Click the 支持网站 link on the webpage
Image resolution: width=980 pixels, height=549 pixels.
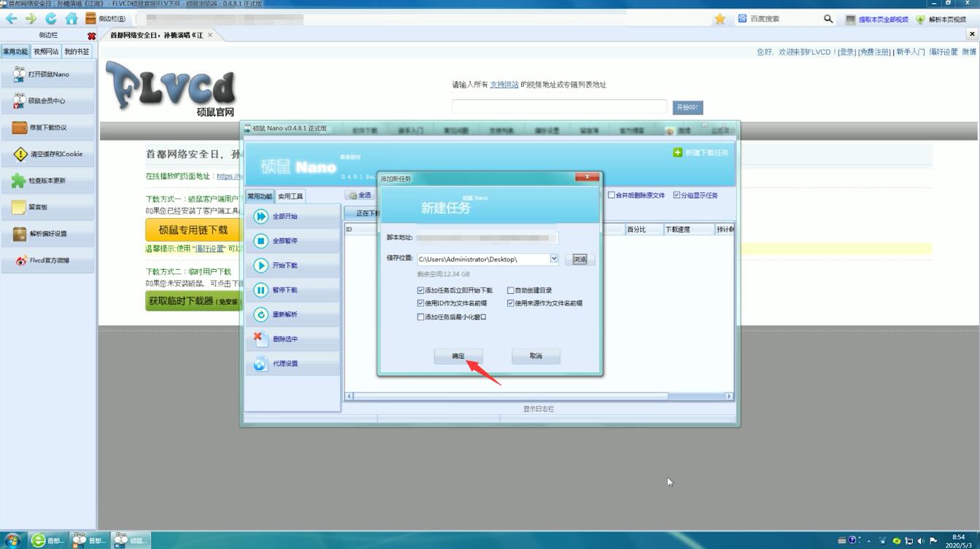tap(504, 85)
